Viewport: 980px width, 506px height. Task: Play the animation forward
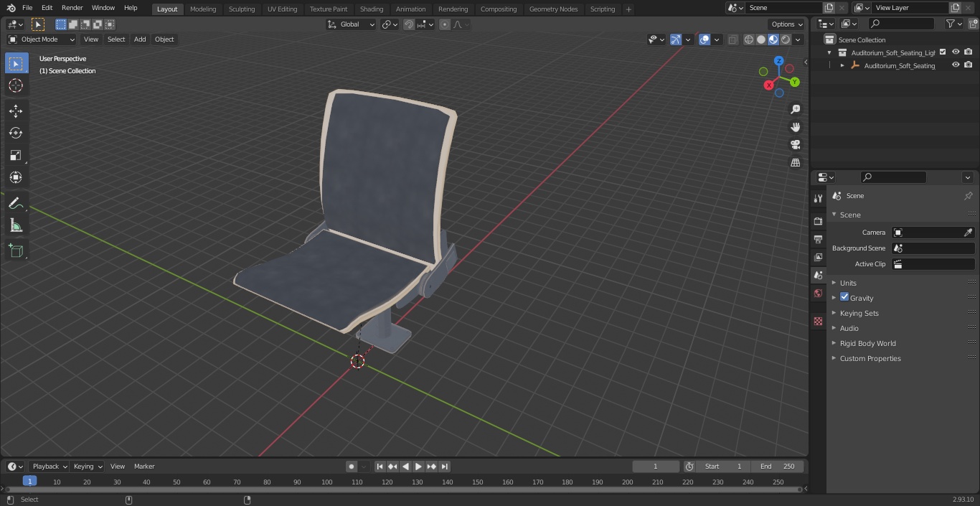click(418, 467)
